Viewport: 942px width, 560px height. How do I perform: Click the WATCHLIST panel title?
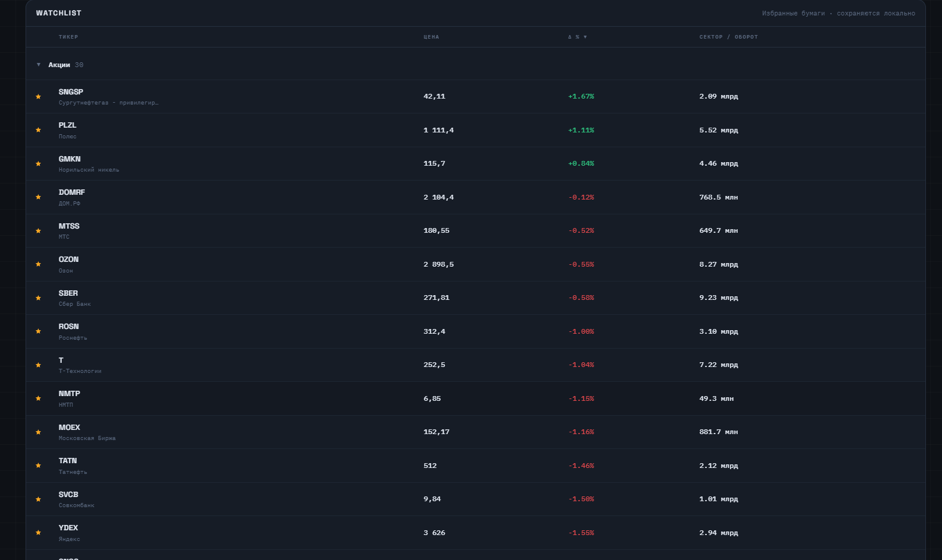pyautogui.click(x=59, y=13)
